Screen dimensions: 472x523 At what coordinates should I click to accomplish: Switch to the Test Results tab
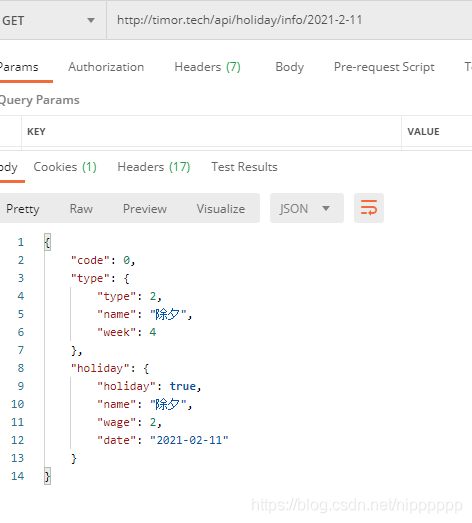tap(245, 167)
